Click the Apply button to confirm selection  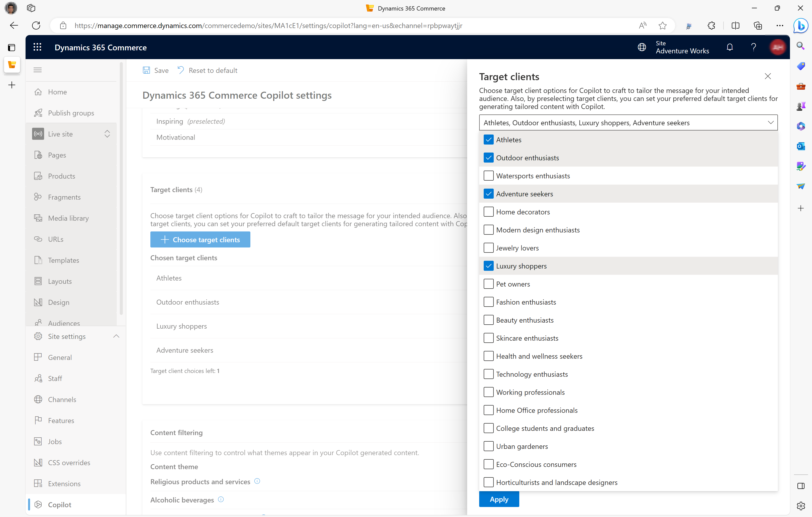(499, 499)
